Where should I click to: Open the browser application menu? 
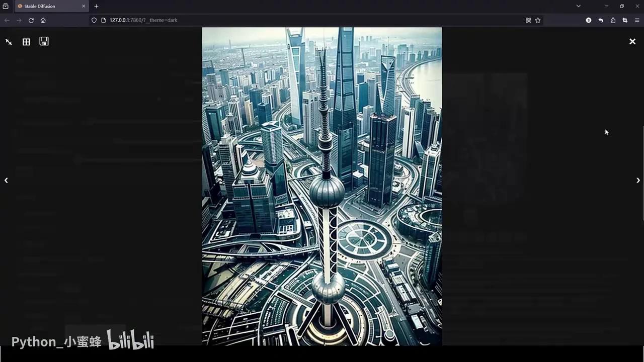pos(637,20)
